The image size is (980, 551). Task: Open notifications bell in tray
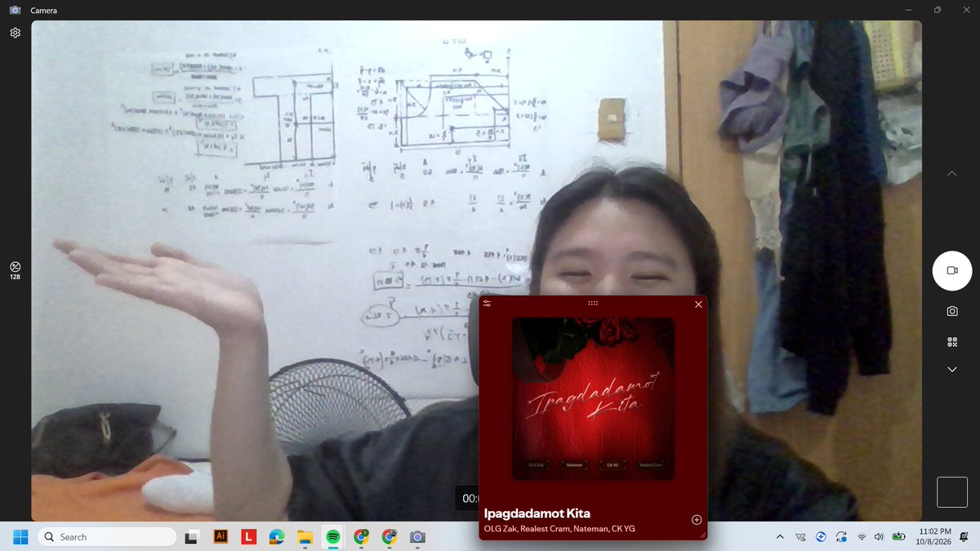coord(964,537)
